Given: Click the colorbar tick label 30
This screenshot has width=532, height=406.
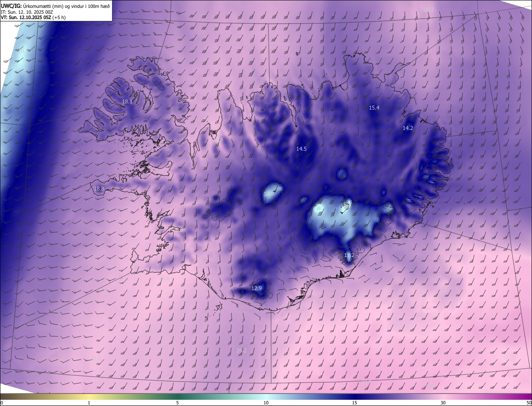Looking at the screenshot, I should point(443,403).
